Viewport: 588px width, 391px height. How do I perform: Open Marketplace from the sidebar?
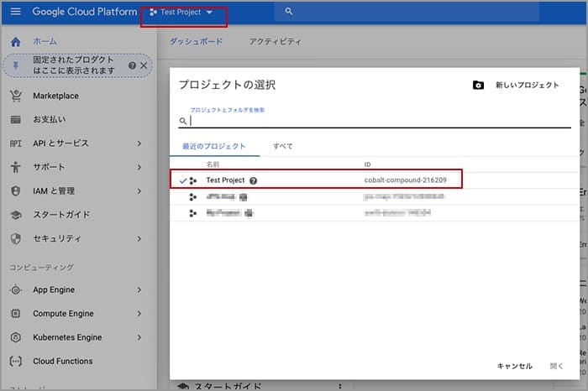click(x=56, y=96)
